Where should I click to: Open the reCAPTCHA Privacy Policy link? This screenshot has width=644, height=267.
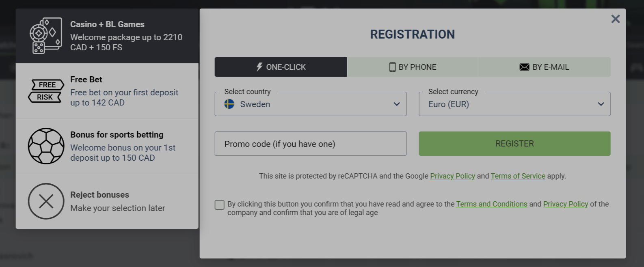[x=452, y=176]
